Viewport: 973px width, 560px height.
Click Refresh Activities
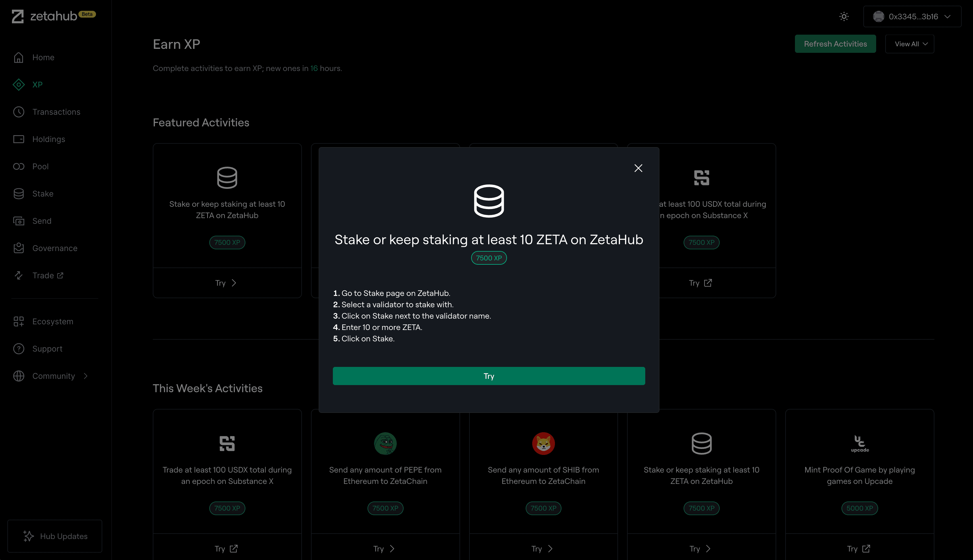pos(835,43)
